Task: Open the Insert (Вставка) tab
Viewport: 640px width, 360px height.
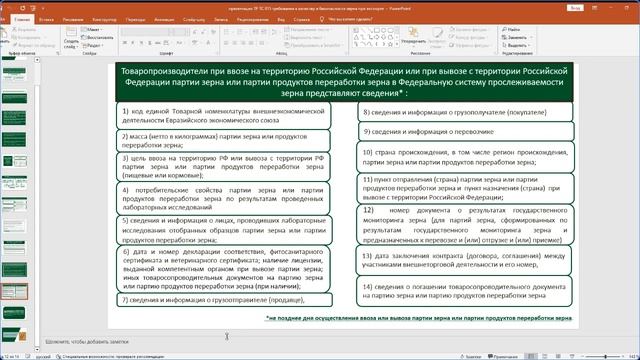Action: (46, 19)
